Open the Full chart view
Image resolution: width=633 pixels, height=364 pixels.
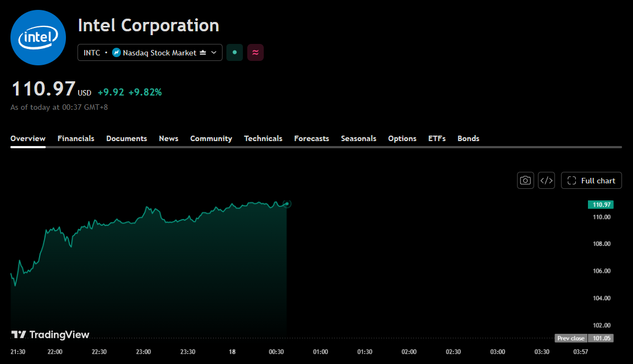(x=591, y=181)
